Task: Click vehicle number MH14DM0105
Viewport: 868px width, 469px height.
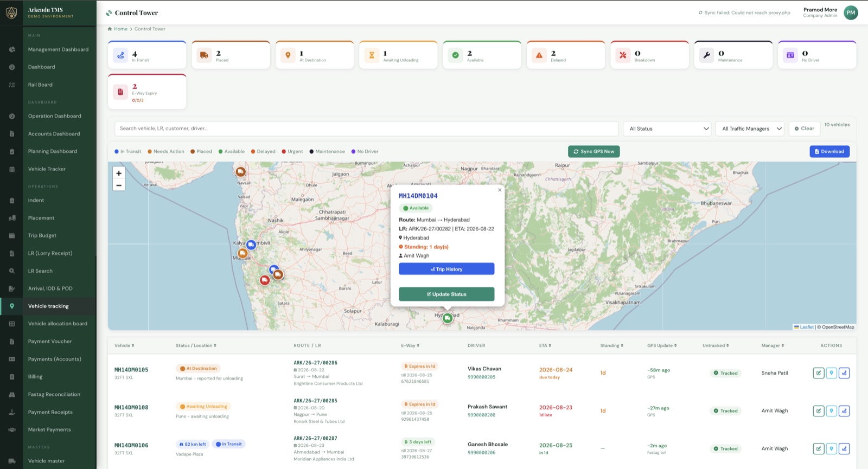Action: tap(131, 370)
